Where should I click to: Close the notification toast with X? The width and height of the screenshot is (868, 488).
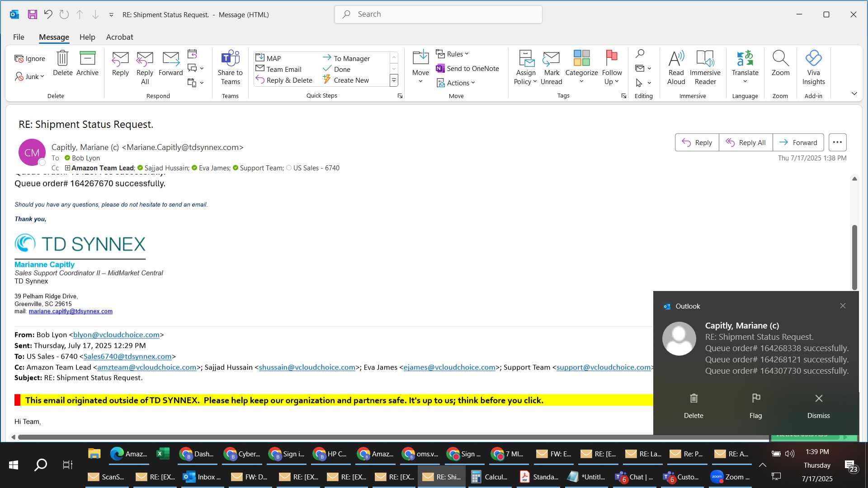(843, 306)
